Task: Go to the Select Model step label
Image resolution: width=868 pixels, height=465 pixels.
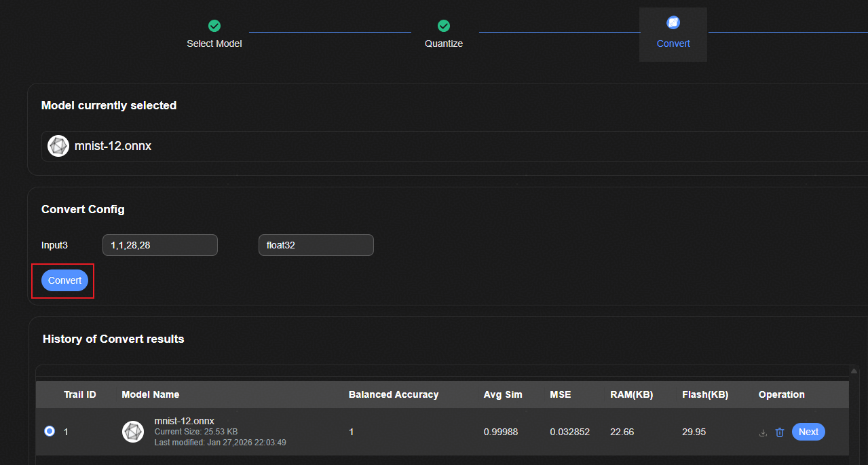Action: pos(214,43)
